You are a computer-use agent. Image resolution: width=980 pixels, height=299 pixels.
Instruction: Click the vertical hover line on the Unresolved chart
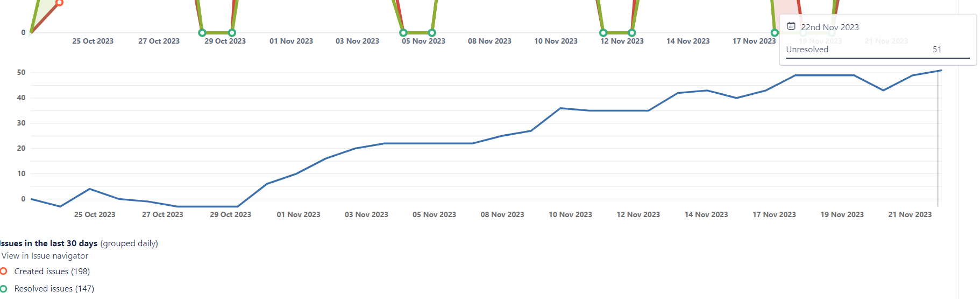point(938,138)
